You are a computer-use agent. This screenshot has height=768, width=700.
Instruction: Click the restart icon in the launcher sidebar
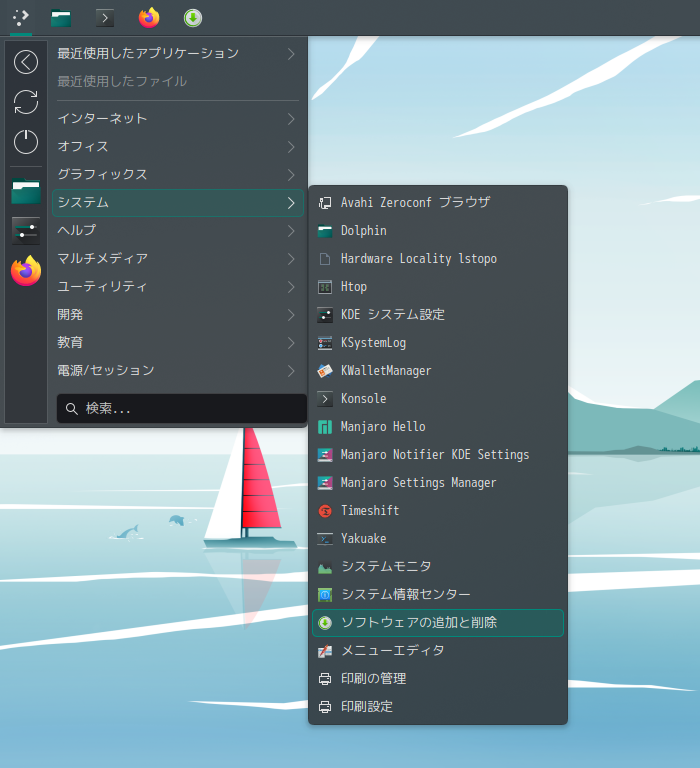(x=26, y=102)
